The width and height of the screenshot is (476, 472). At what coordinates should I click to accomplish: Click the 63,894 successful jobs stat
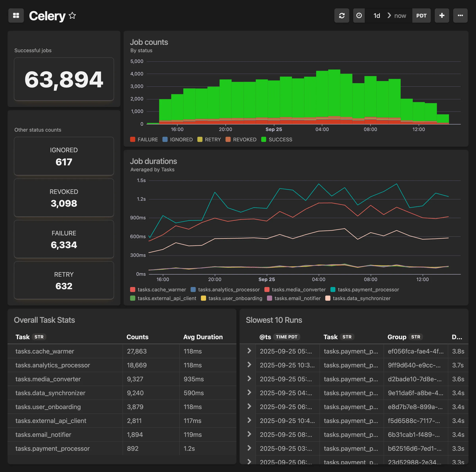point(64,79)
